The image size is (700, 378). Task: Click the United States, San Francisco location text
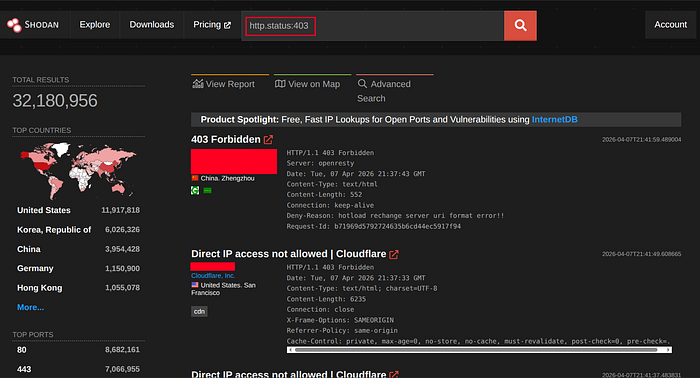tap(223, 289)
